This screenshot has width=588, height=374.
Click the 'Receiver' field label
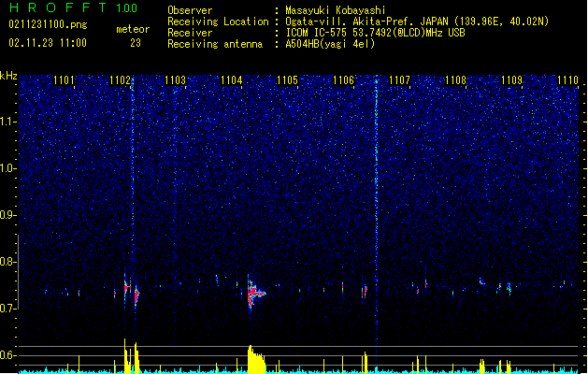click(190, 33)
